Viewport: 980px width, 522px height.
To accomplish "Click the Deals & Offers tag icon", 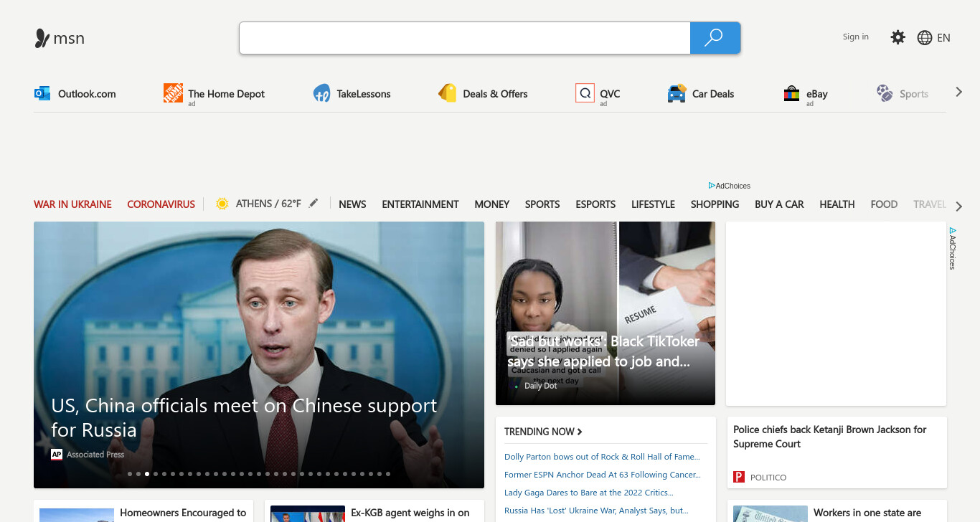I will click(448, 93).
